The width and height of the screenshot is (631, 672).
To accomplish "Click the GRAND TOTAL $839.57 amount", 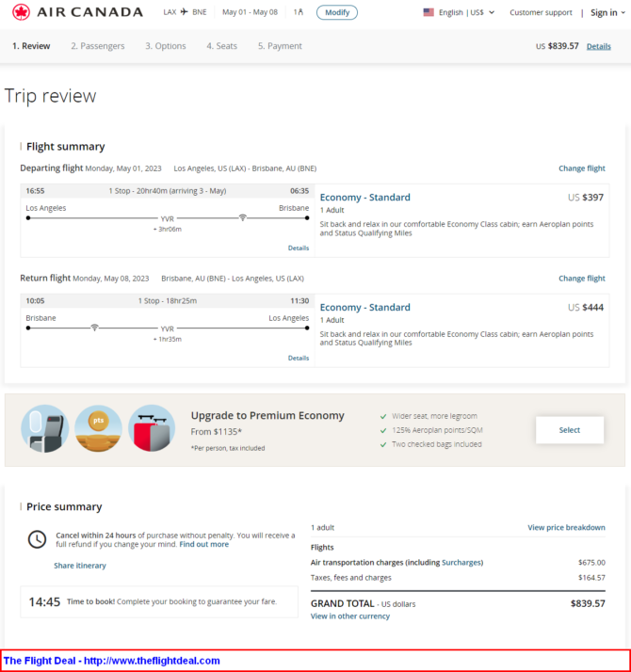I will [588, 604].
